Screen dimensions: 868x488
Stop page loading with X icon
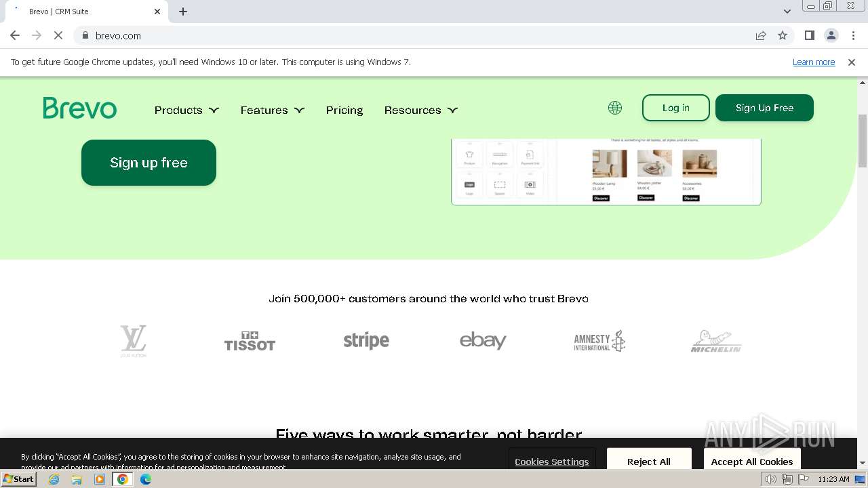pos(58,35)
